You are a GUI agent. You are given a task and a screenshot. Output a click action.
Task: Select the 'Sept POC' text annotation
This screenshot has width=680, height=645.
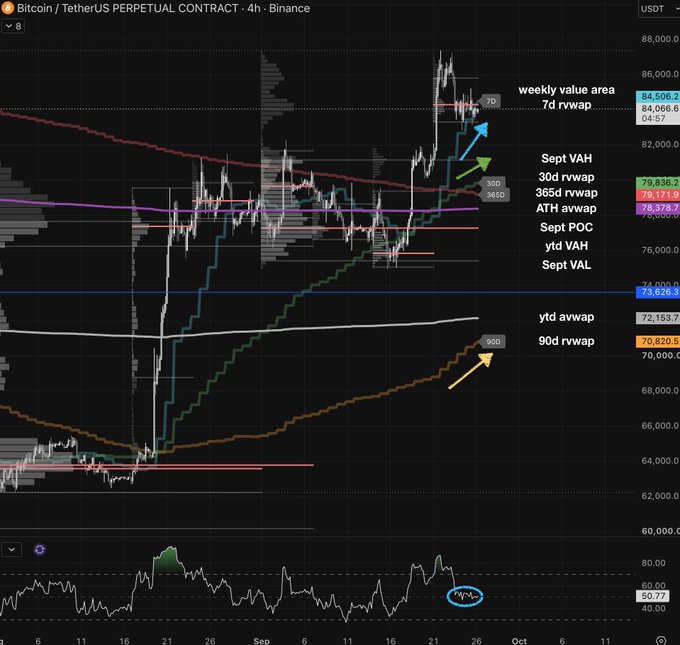coord(566,227)
